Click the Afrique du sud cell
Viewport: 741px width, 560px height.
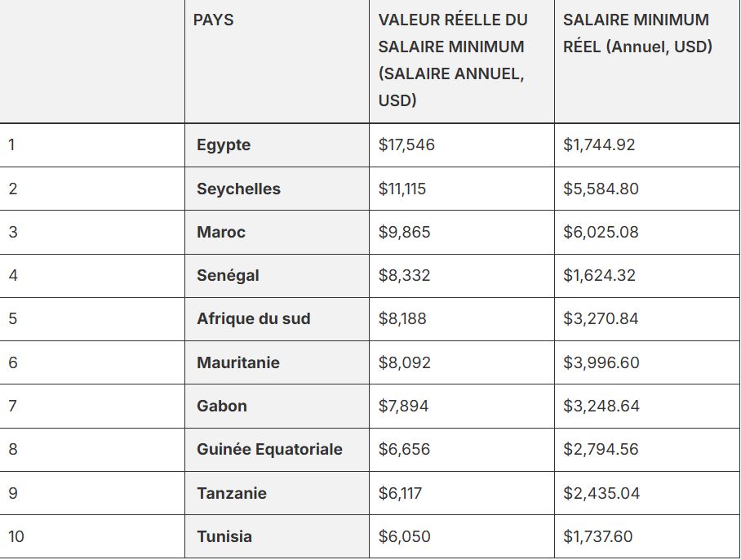254,318
